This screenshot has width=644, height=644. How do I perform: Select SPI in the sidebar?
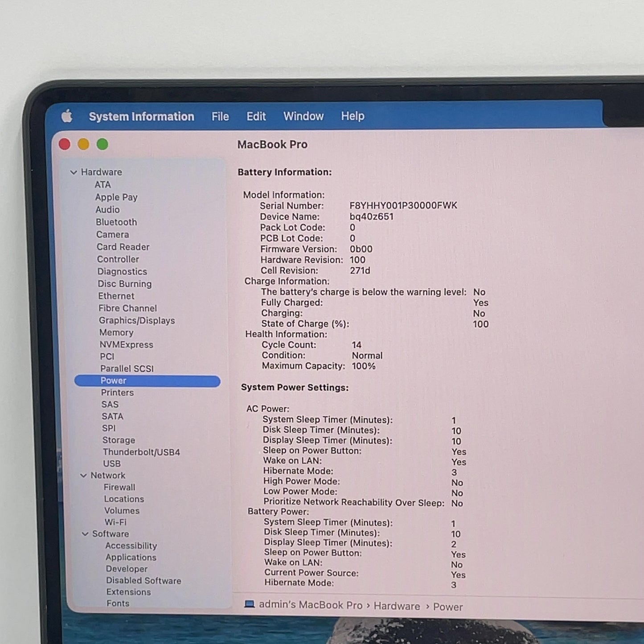pos(109,428)
